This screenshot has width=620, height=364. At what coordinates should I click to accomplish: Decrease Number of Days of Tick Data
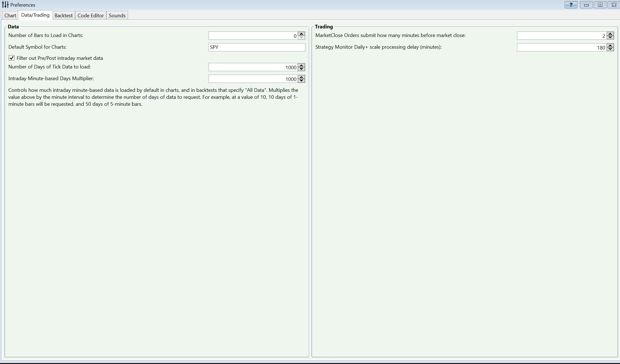[x=301, y=69]
